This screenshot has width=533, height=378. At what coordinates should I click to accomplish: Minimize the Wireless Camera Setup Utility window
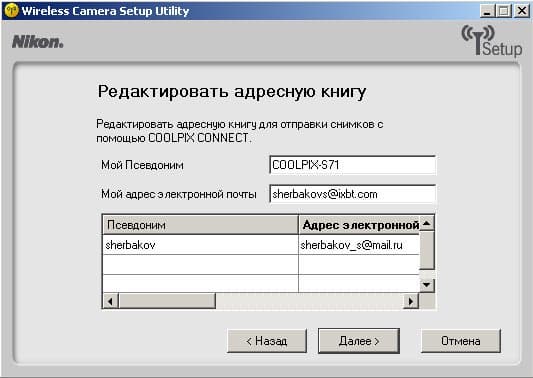click(487, 11)
